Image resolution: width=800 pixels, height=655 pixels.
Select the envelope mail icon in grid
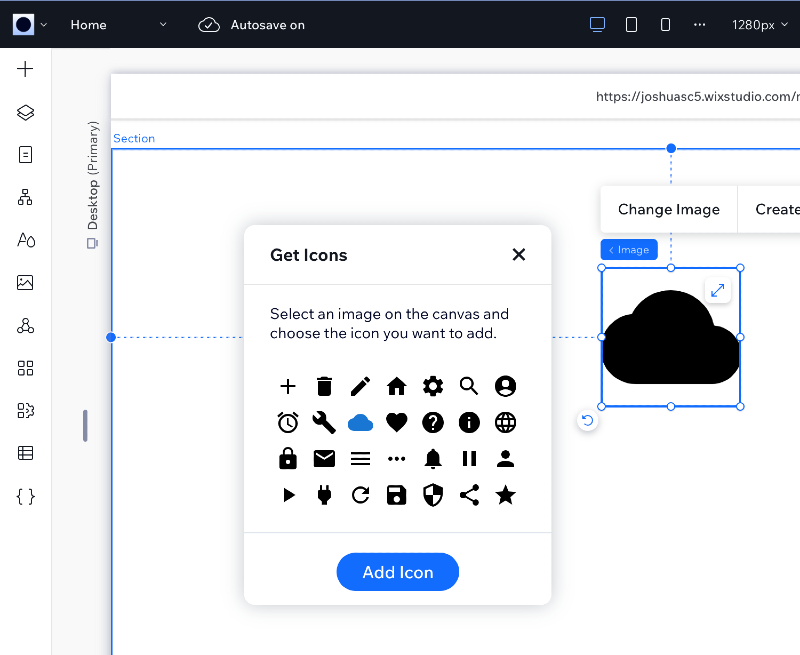pos(324,459)
